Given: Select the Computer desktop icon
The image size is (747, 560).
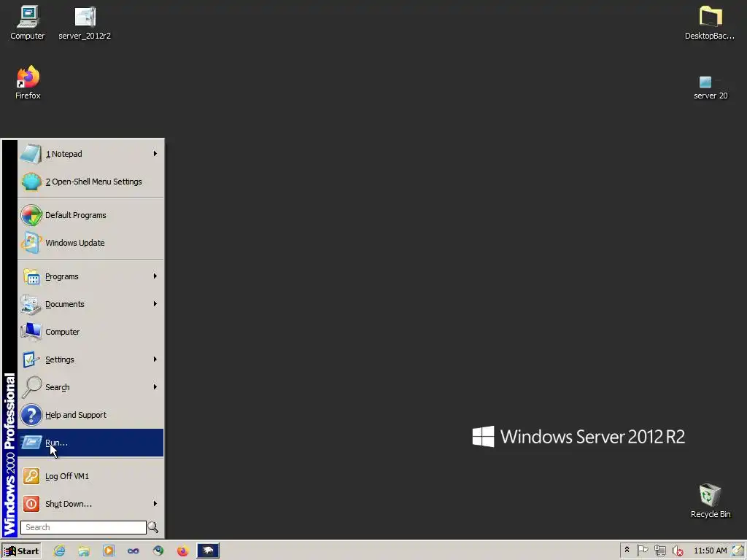Looking at the screenshot, I should pyautogui.click(x=28, y=23).
